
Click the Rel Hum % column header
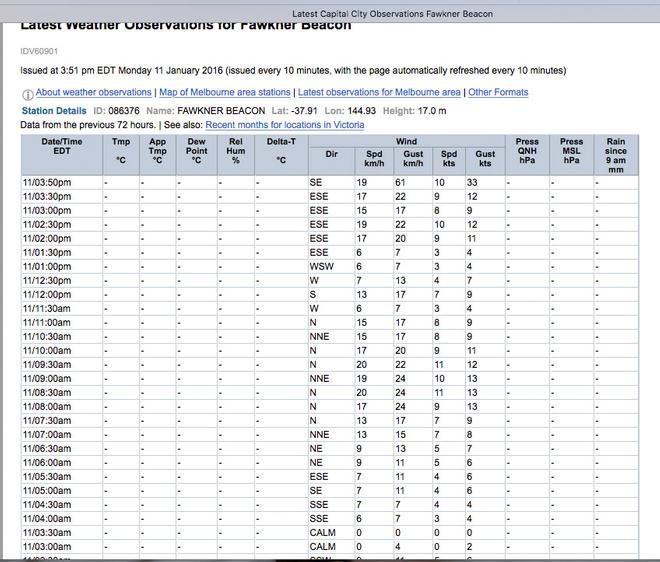236,155
